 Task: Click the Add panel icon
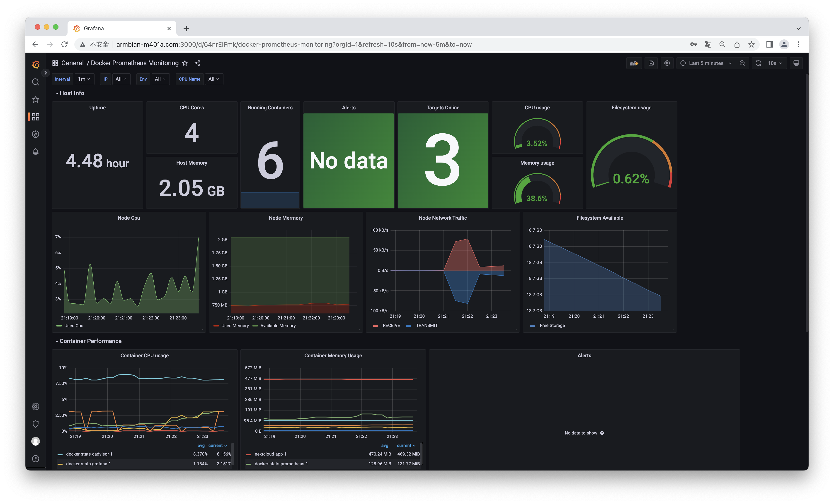[x=634, y=63]
